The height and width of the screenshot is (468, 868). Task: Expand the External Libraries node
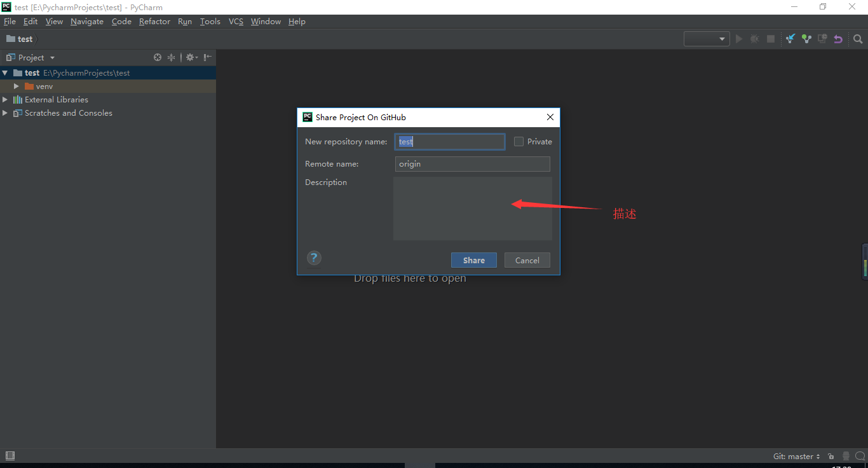(x=5, y=100)
